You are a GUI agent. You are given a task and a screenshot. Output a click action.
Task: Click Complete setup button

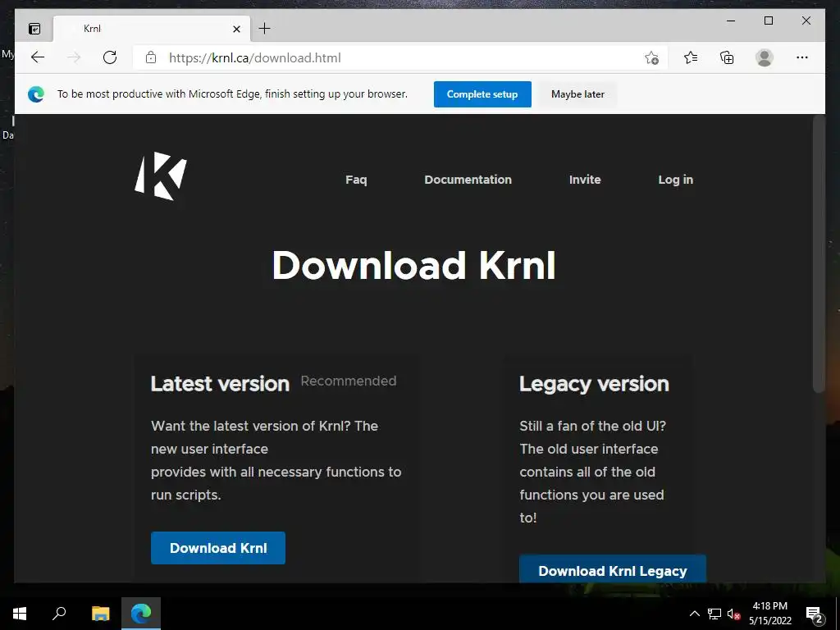tap(482, 94)
